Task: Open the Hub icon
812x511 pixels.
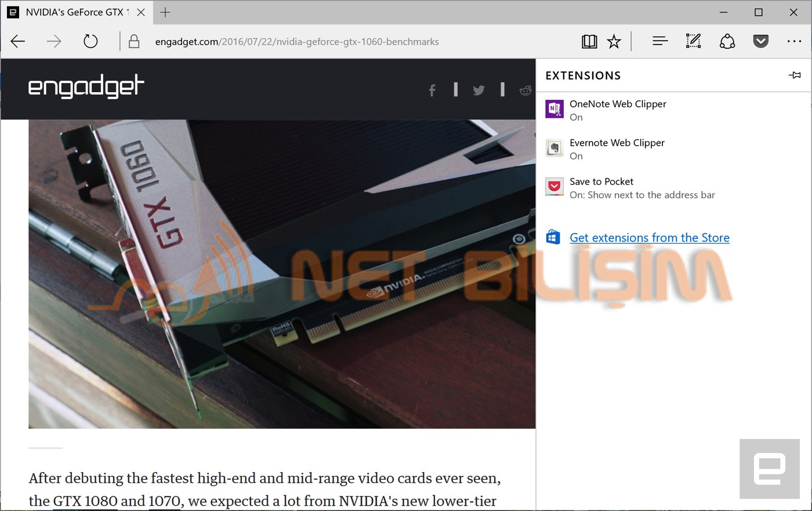Action: [660, 41]
